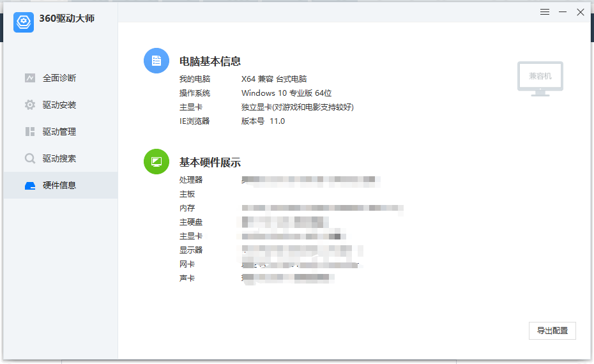Click the 驱动搜索 magnifier icon in the sidebar
The height and width of the screenshot is (364, 594).
click(30, 158)
